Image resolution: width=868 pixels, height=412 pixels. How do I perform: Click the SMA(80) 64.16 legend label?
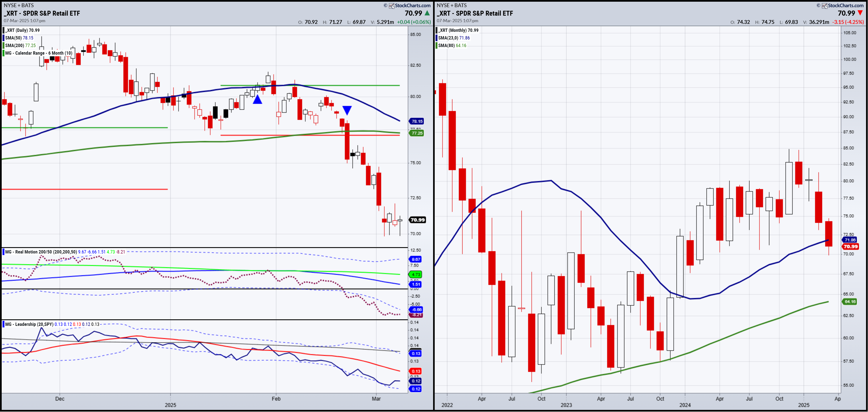click(x=452, y=45)
